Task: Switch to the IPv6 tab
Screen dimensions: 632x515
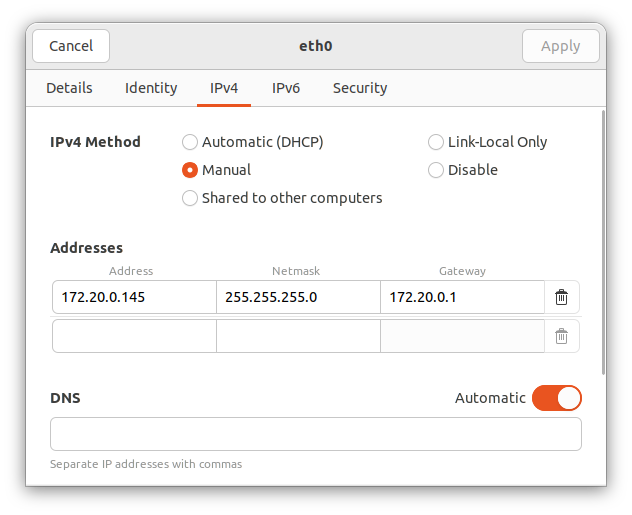Action: coord(286,88)
